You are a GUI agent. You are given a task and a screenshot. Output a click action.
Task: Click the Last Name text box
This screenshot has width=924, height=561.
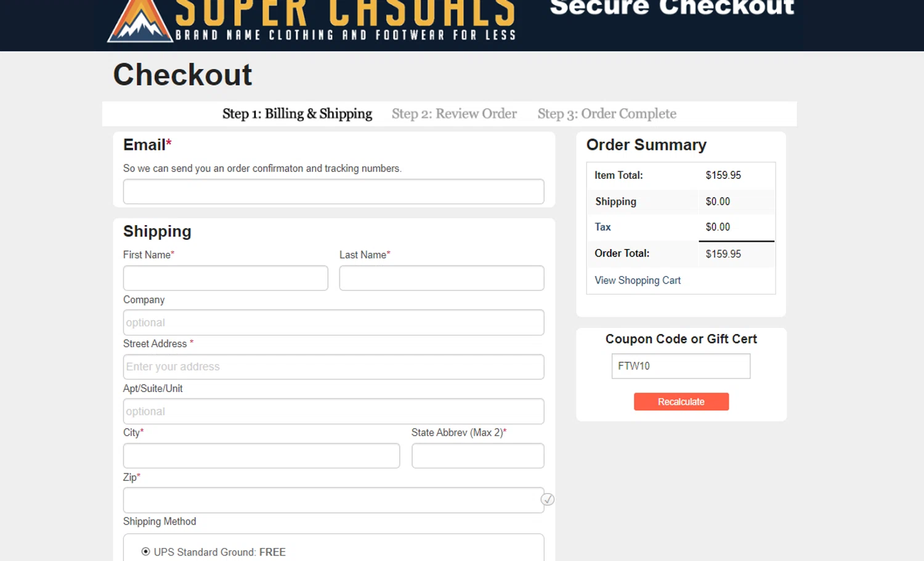pos(441,278)
